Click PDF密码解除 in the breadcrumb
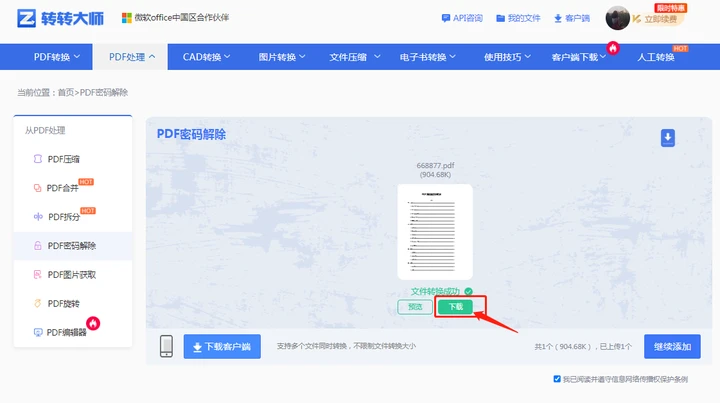This screenshot has width=720, height=403. tap(104, 92)
